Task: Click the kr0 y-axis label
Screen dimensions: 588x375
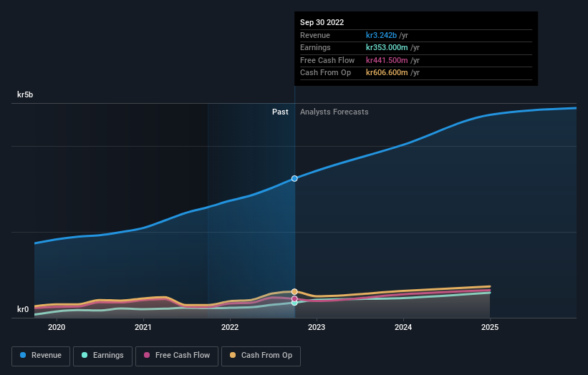Action: pos(23,309)
